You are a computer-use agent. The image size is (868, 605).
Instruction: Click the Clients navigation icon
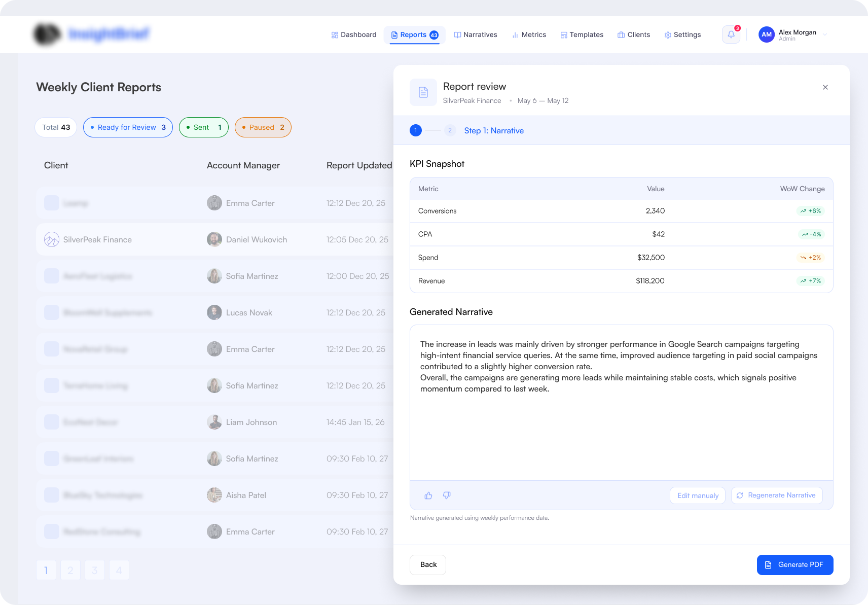coord(621,34)
